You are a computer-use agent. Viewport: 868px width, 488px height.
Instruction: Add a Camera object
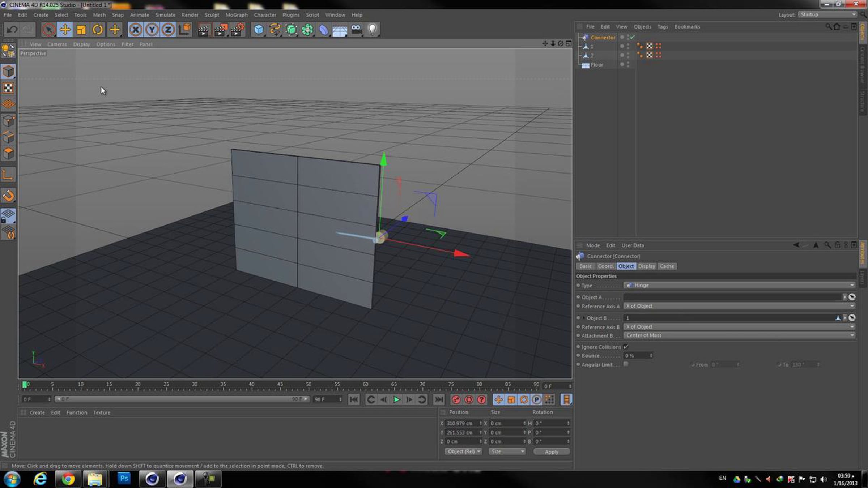[356, 30]
